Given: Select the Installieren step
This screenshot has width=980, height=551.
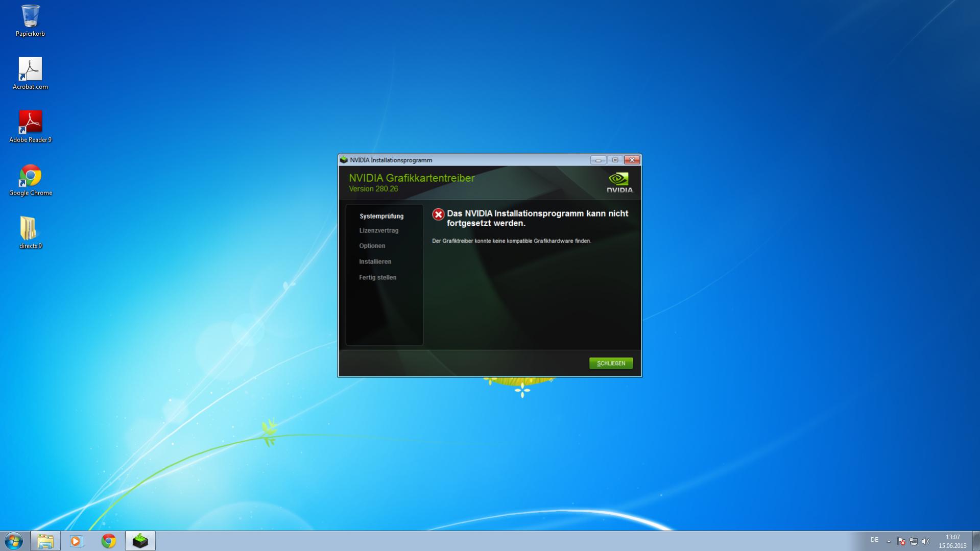Looking at the screenshot, I should pos(375,261).
